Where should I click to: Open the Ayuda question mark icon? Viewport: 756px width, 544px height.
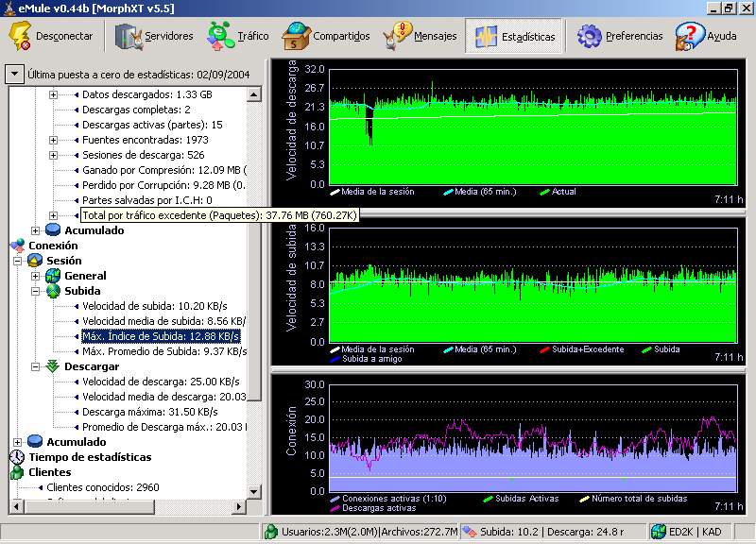point(689,36)
